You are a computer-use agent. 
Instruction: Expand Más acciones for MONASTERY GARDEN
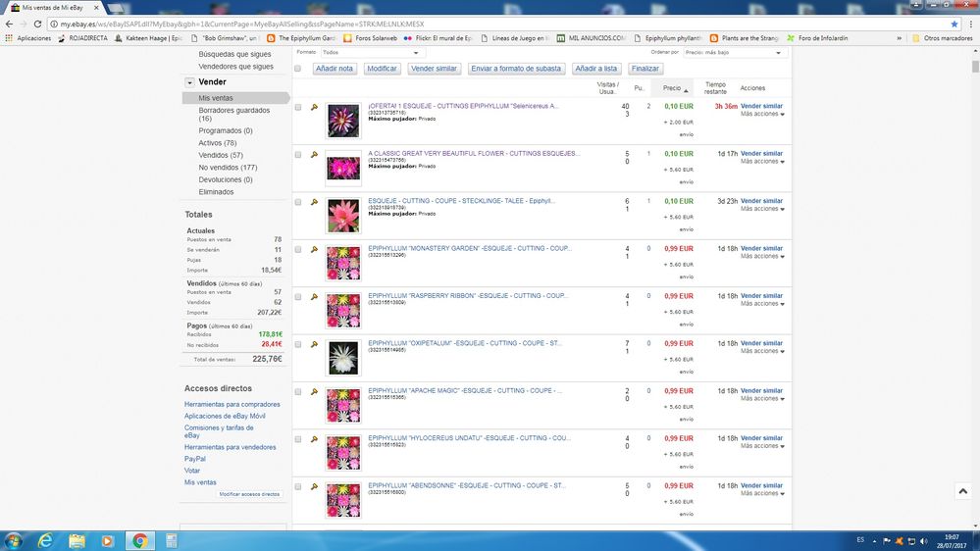click(762, 257)
